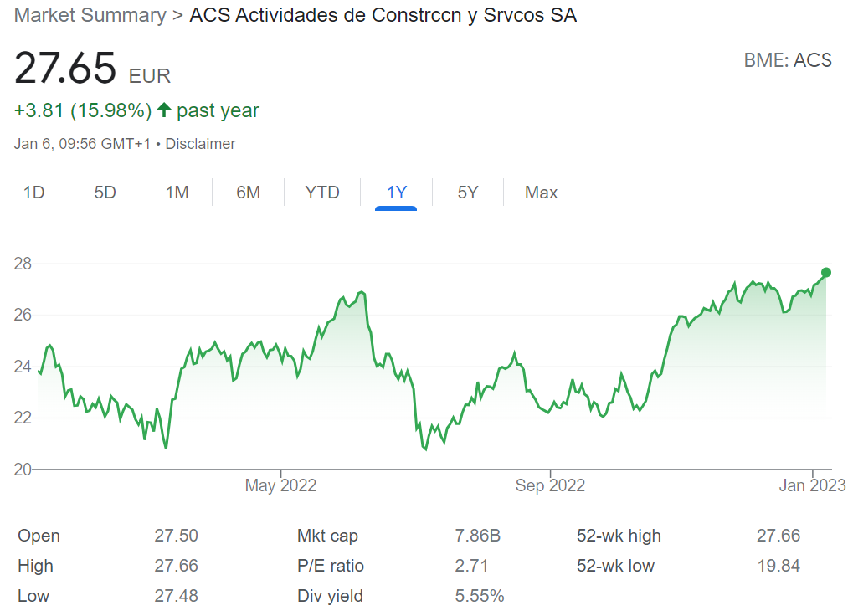Click the 1Y range tab
Screen dimensions: 853x616
point(396,192)
